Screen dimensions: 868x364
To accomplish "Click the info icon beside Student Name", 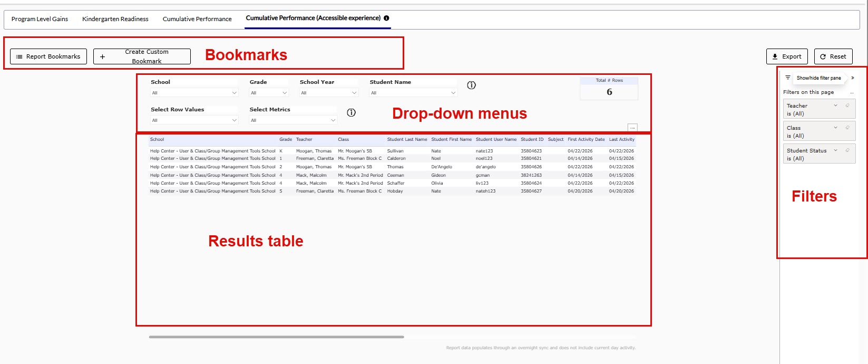I will [x=471, y=85].
